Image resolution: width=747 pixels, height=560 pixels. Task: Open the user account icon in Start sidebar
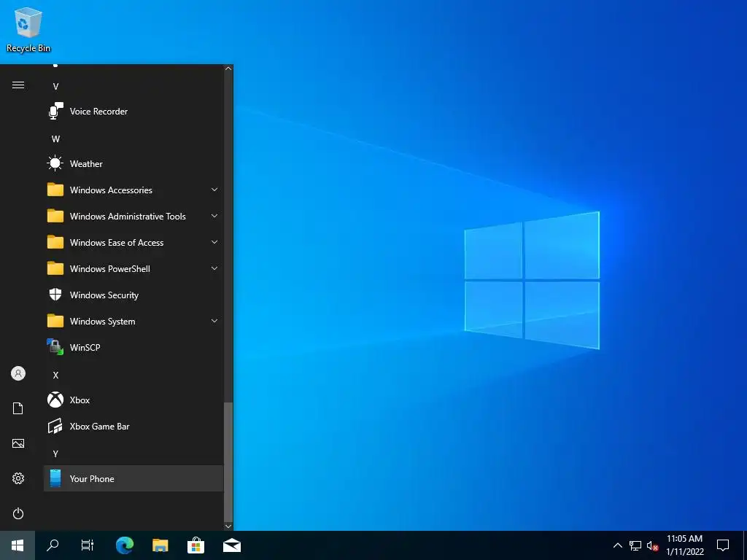18,373
